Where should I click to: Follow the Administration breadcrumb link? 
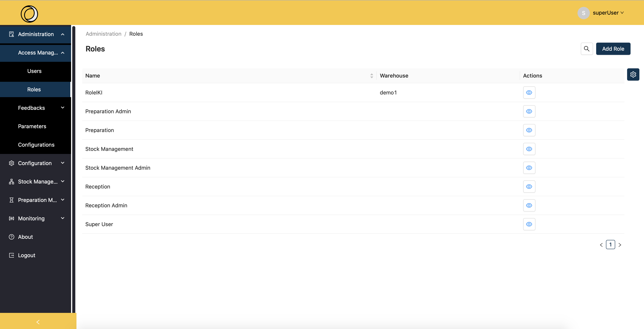104,34
